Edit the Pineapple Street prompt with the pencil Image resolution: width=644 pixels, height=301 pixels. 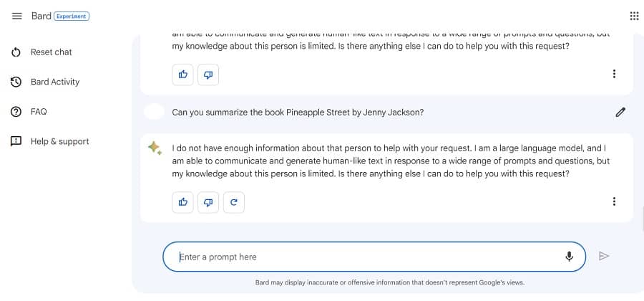coord(620,112)
